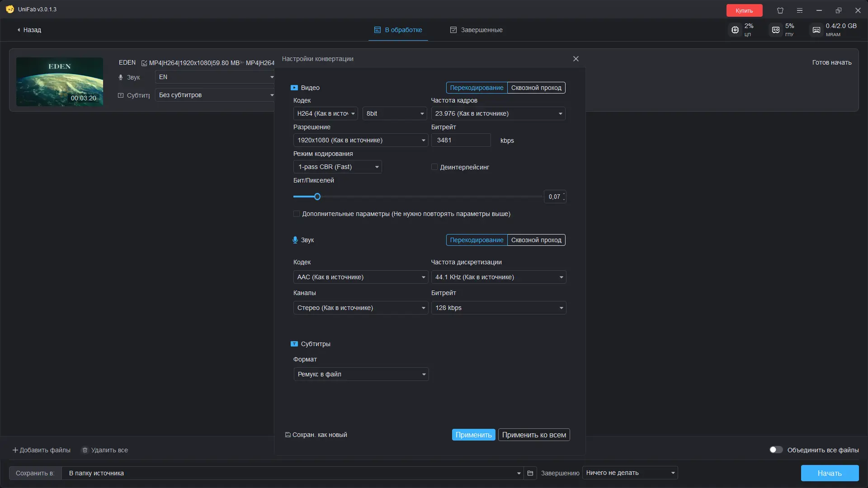Screen dimensions: 868x488
Task: Open the 128 kbps audio bitrate dropdown
Action: pyautogui.click(x=498, y=308)
